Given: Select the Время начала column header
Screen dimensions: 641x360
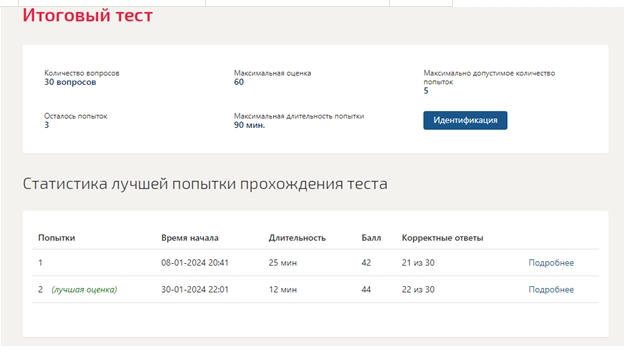Looking at the screenshot, I should click(x=190, y=238).
